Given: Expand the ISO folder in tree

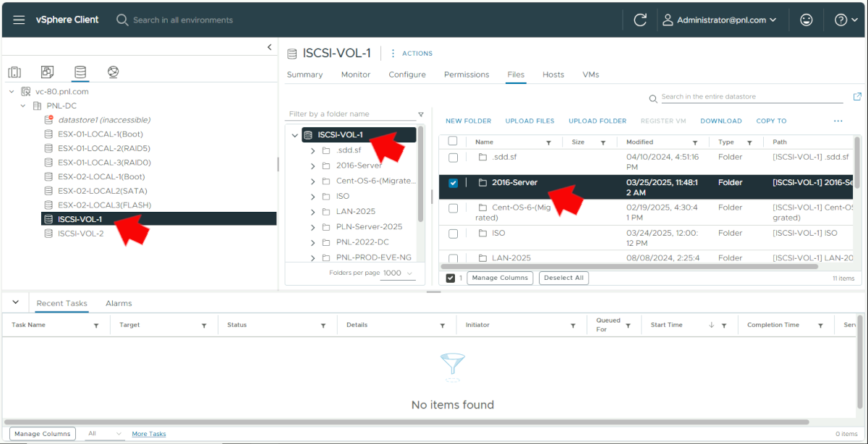Looking at the screenshot, I should point(312,196).
